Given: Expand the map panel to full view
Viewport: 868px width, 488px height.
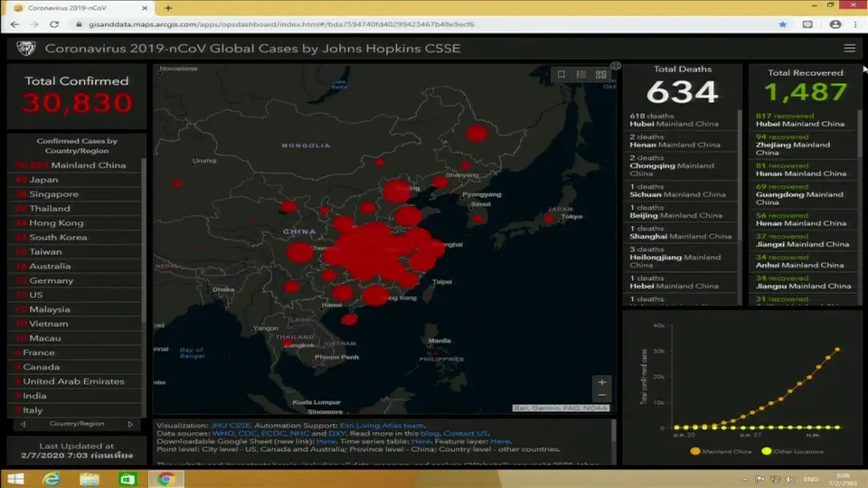Looking at the screenshot, I should 616,66.
